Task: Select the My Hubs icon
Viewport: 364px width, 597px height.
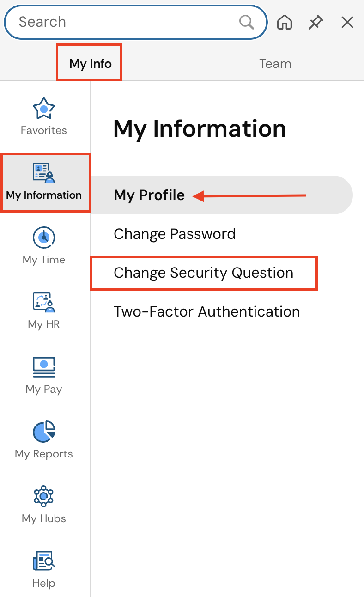Action: tap(44, 496)
